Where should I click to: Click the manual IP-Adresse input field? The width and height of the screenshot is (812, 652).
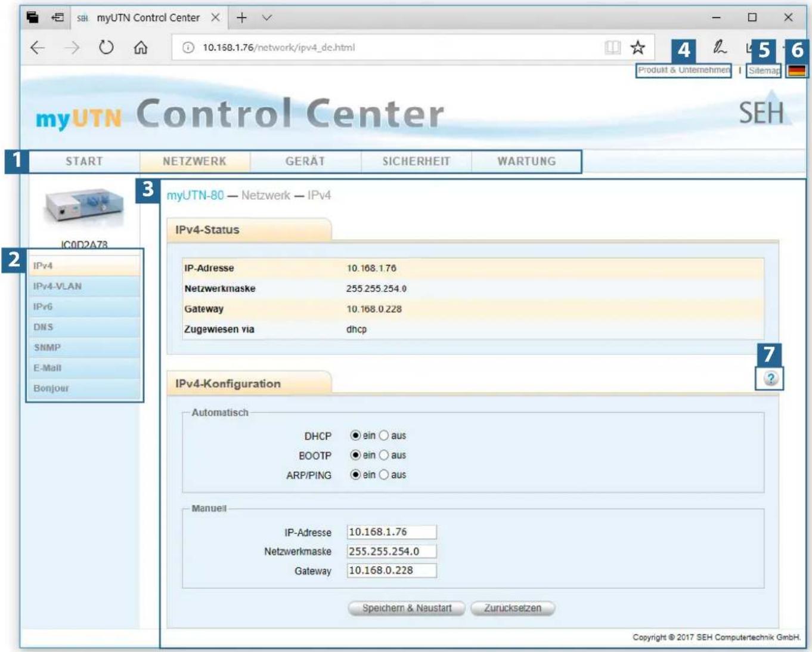[392, 532]
